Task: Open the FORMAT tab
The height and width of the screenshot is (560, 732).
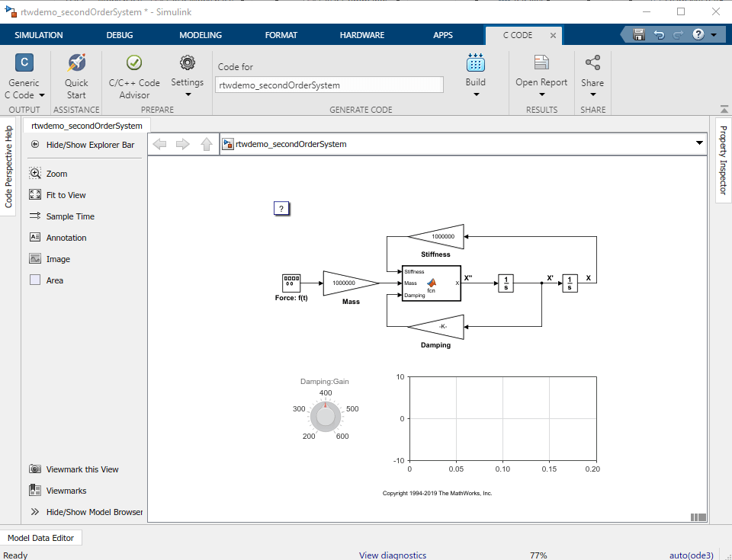Action: pos(281,35)
